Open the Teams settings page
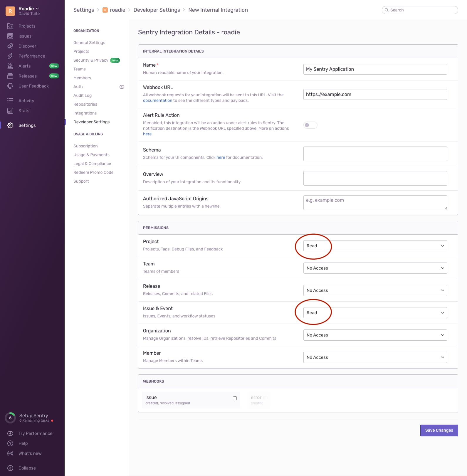This screenshot has height=476, width=467. (x=80, y=69)
